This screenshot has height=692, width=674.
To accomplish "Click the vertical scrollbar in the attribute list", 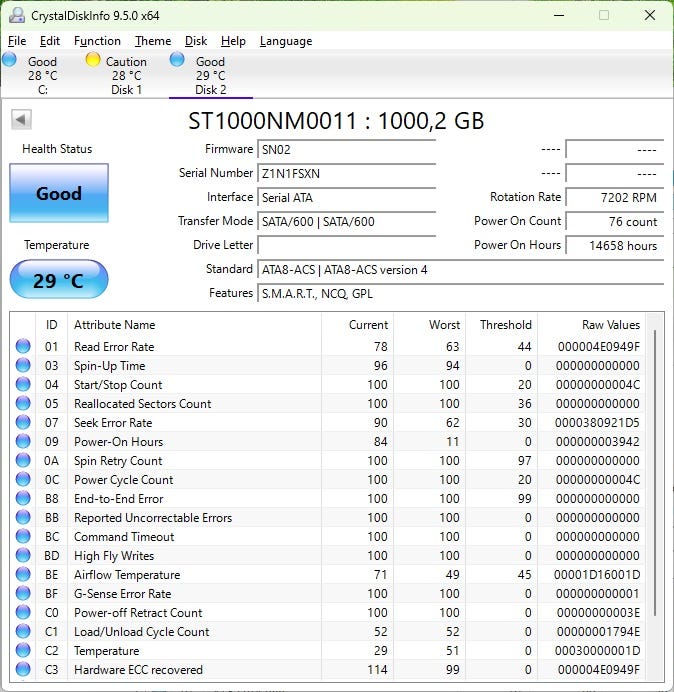I will pyautogui.click(x=656, y=470).
